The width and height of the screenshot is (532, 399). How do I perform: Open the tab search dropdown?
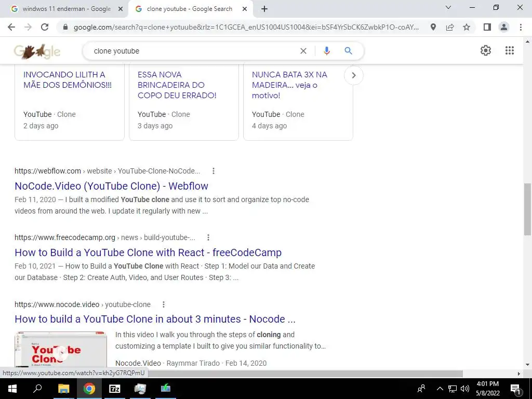coord(448,7)
